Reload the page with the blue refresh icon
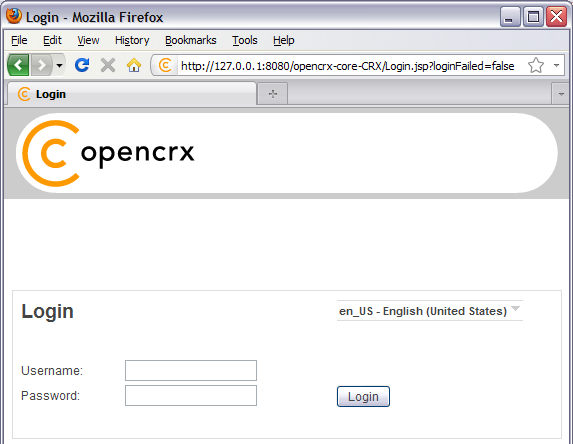This screenshot has height=444, width=573. [82, 65]
